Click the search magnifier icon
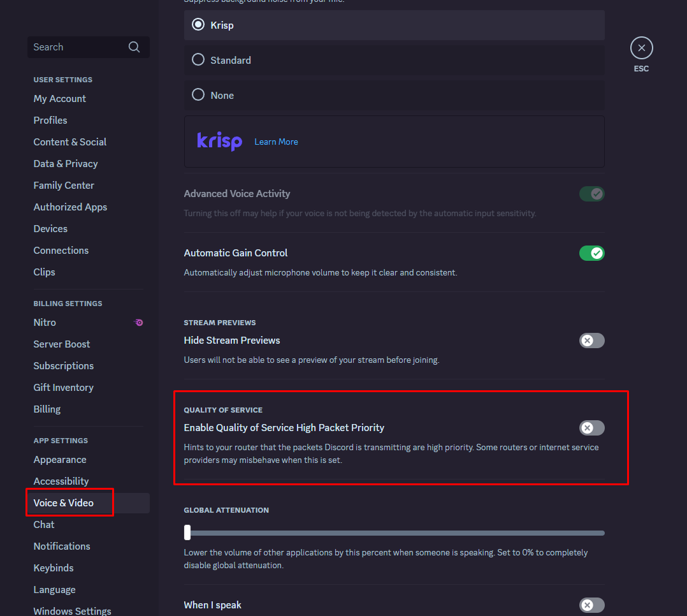The image size is (687, 616). coord(134,47)
